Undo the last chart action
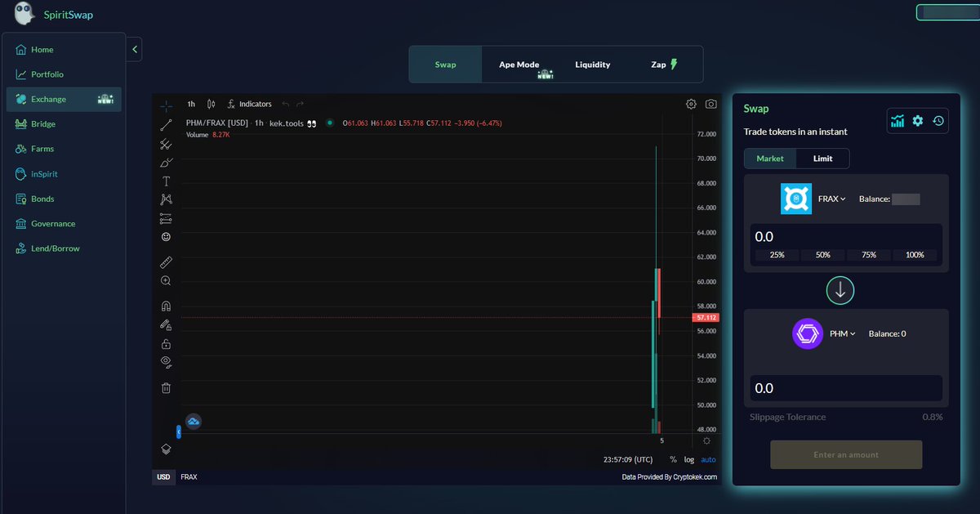This screenshot has height=514, width=980. pyautogui.click(x=285, y=104)
